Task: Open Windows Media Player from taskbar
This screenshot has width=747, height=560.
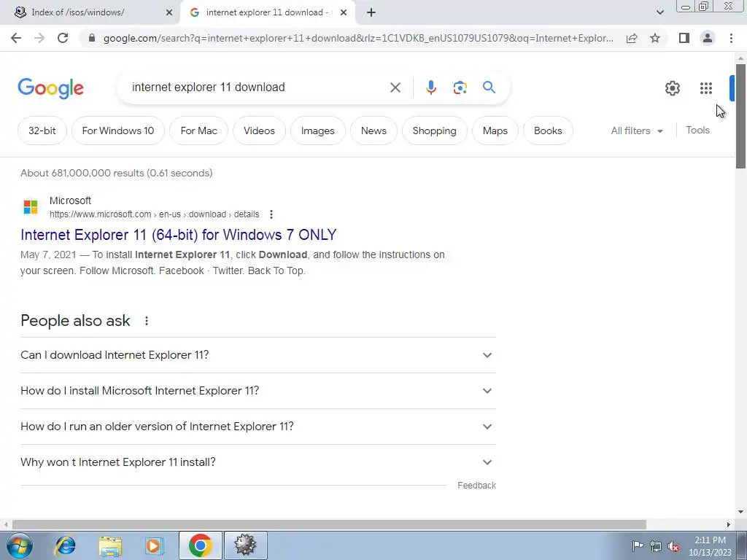Action: (154, 545)
